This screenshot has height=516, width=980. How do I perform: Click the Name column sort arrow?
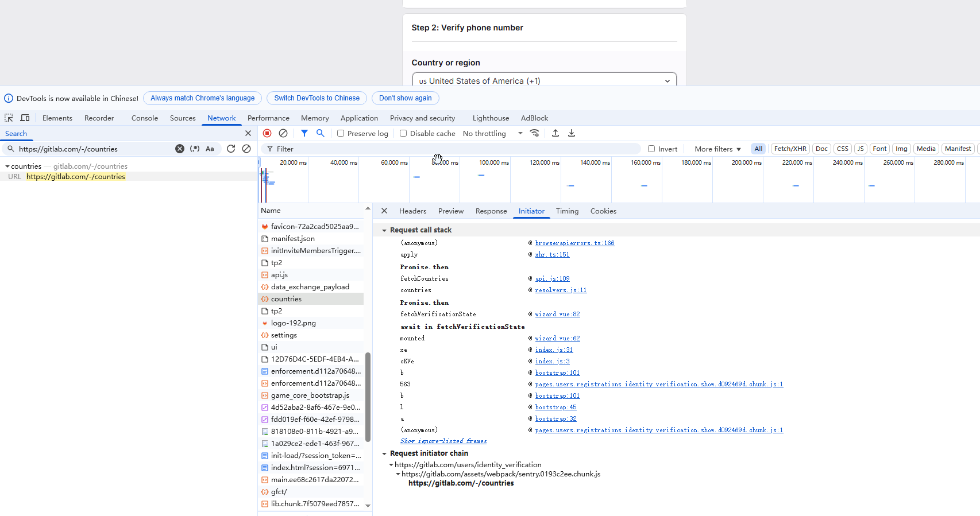[368, 208]
